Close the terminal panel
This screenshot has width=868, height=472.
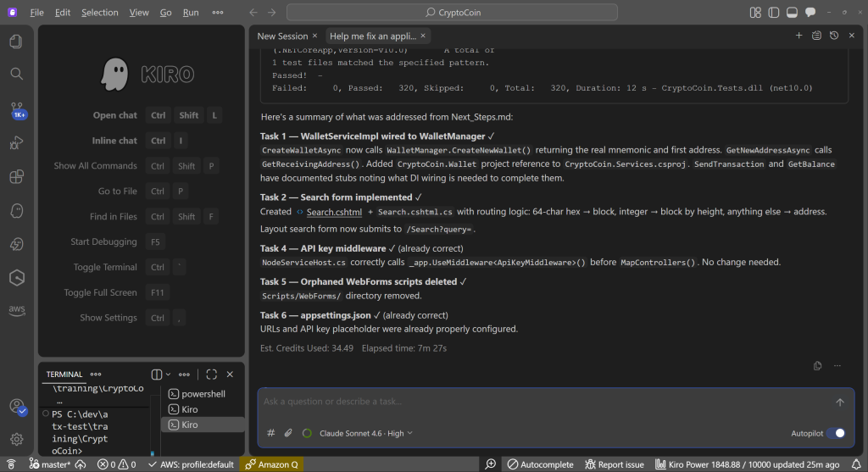230,375
